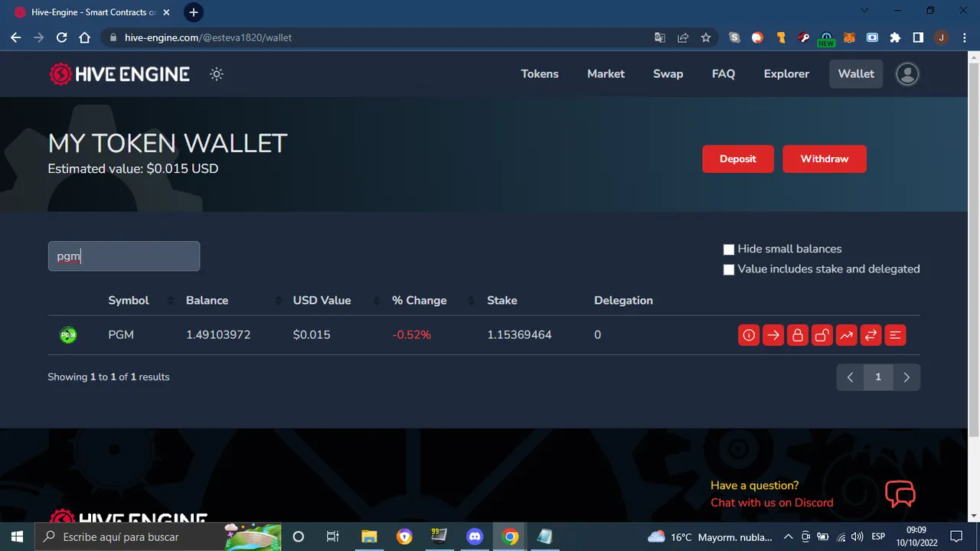Check Hide small balances
Screen dimensions: 980x551
click(729, 249)
